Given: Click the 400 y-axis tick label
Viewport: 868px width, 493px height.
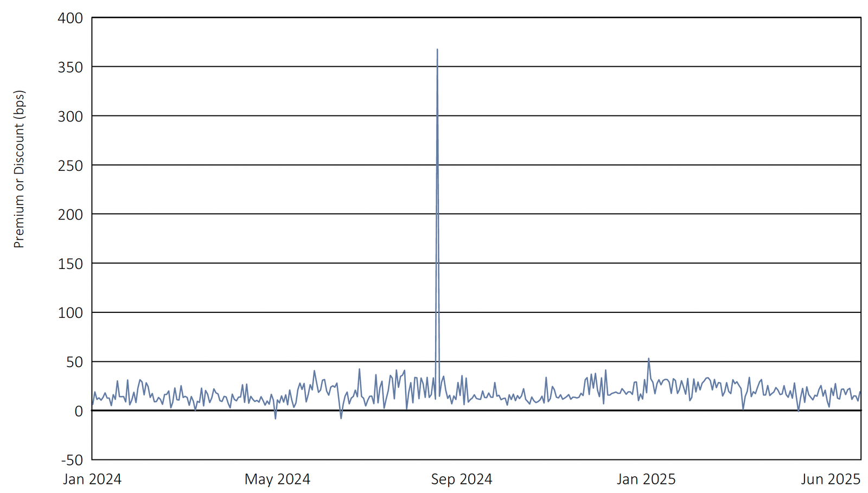Looking at the screenshot, I should 70,18.
